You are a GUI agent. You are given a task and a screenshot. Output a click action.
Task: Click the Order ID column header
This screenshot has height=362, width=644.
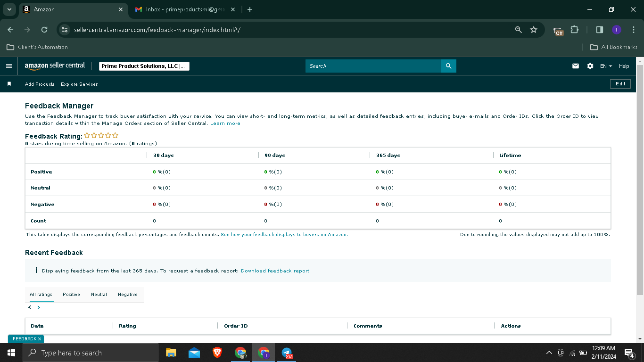[236, 326]
